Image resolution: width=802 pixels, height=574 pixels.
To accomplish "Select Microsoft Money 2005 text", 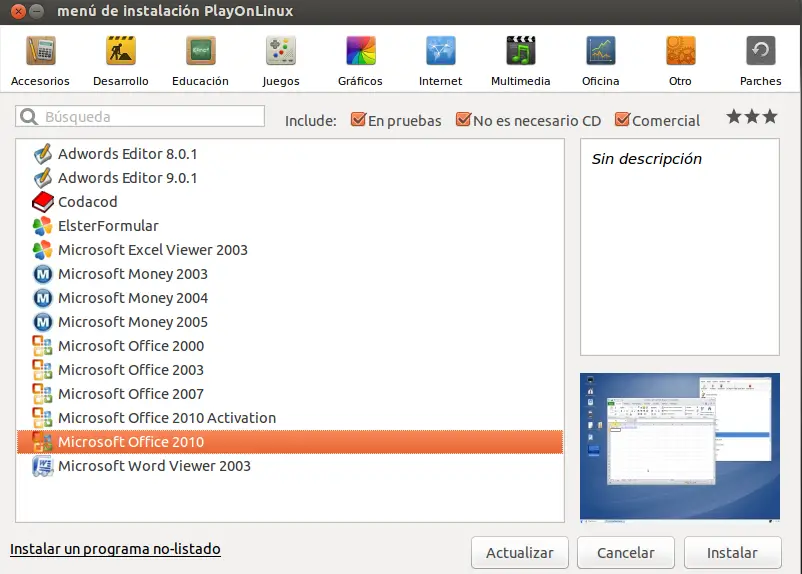I will (133, 322).
